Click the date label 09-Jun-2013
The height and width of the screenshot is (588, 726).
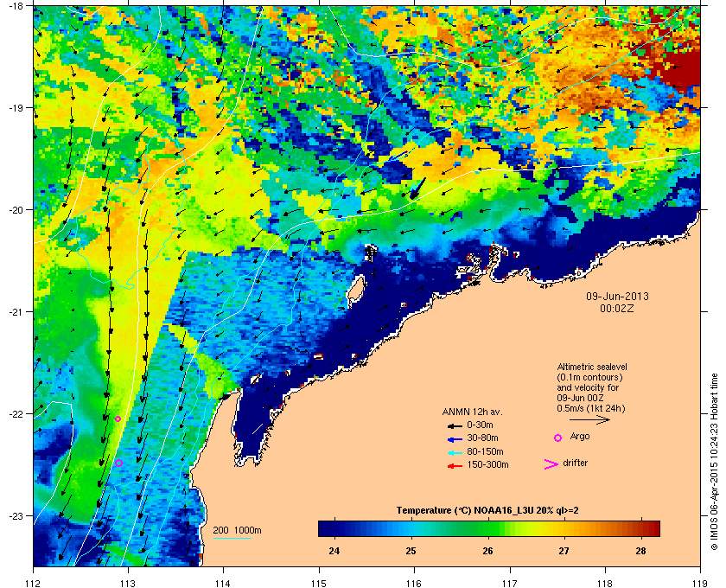pyautogui.click(x=617, y=296)
